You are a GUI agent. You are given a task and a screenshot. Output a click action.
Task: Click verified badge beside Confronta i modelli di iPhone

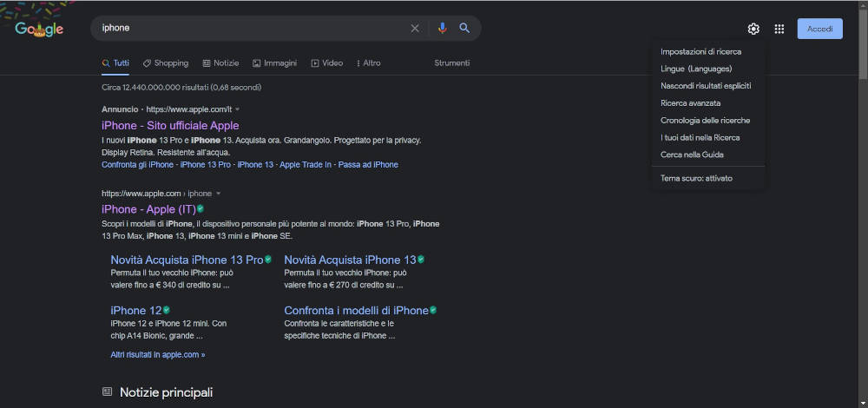[x=433, y=310]
